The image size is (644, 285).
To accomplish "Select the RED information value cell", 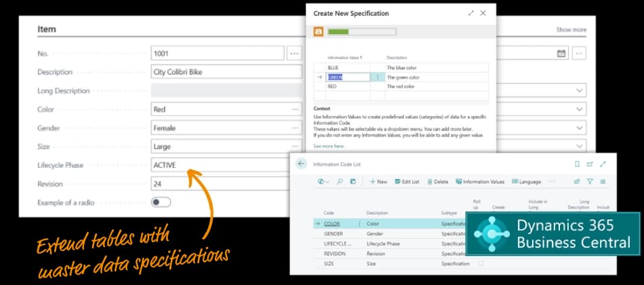I will tap(348, 86).
